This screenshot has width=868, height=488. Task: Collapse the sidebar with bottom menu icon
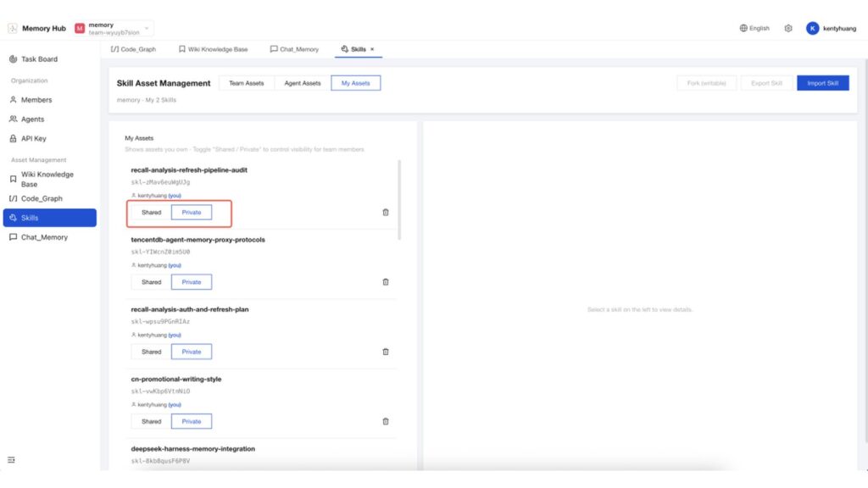11,460
